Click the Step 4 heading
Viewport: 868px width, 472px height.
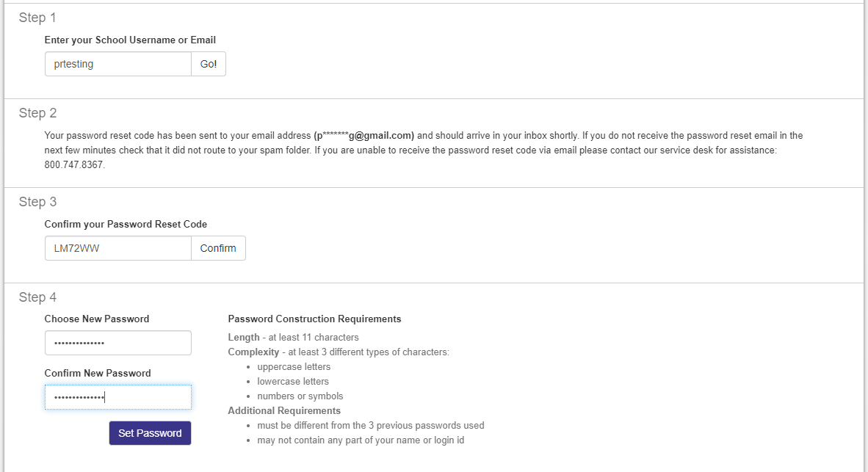pos(37,297)
